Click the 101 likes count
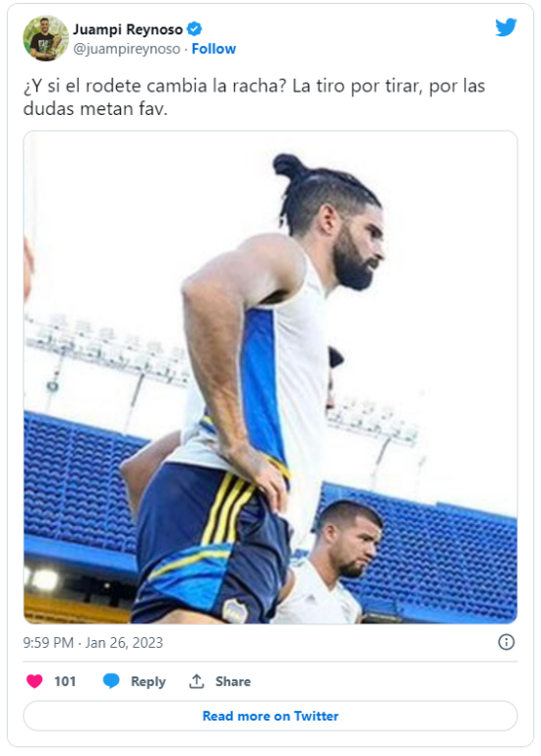Screen dimensions: 541x756 coord(65,681)
